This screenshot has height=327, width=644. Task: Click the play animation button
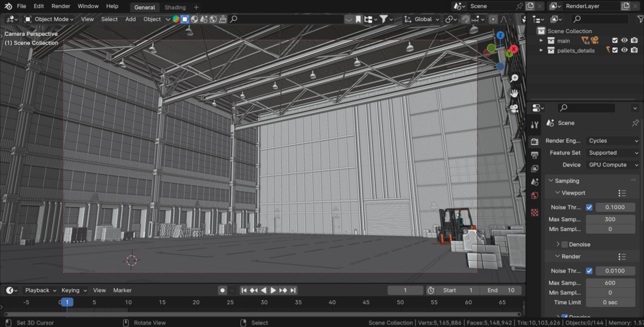click(x=273, y=290)
